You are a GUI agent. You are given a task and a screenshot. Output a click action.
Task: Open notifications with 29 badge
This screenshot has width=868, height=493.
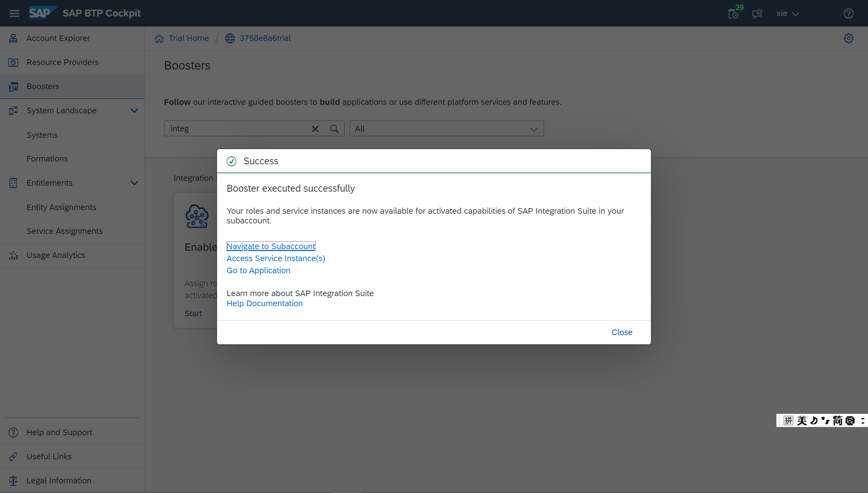[x=735, y=13]
